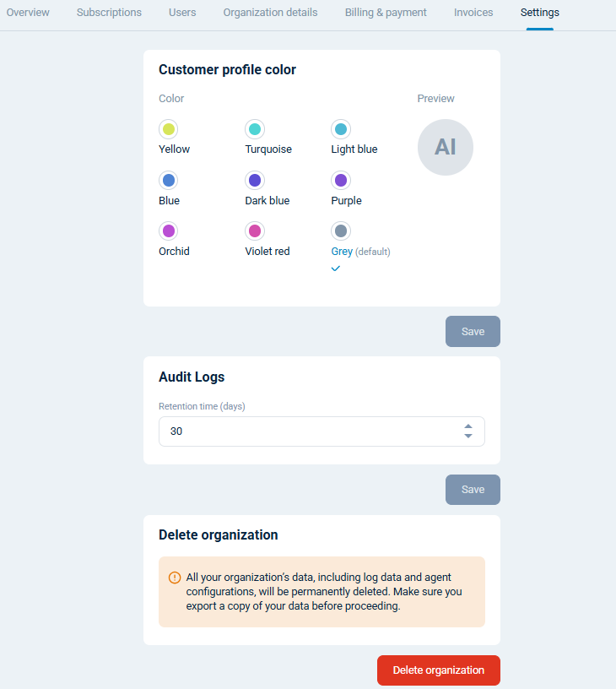Select the Orchid color option

[x=168, y=231]
